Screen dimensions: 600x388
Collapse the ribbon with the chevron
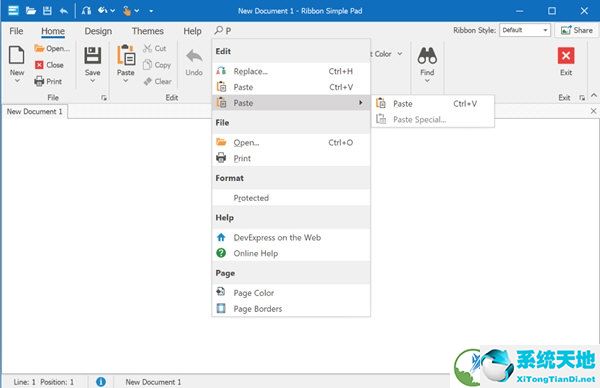593,95
